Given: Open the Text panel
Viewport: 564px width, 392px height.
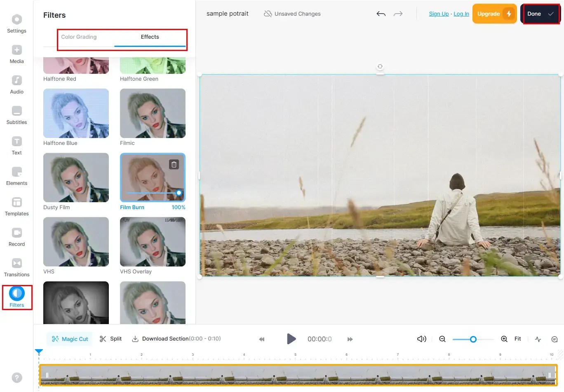Looking at the screenshot, I should 16,145.
